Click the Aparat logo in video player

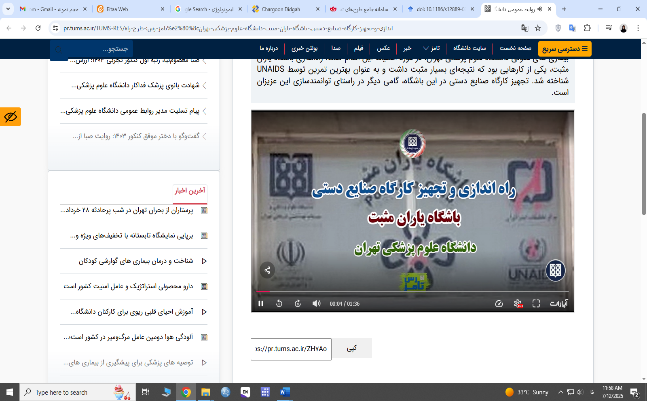click(x=559, y=304)
